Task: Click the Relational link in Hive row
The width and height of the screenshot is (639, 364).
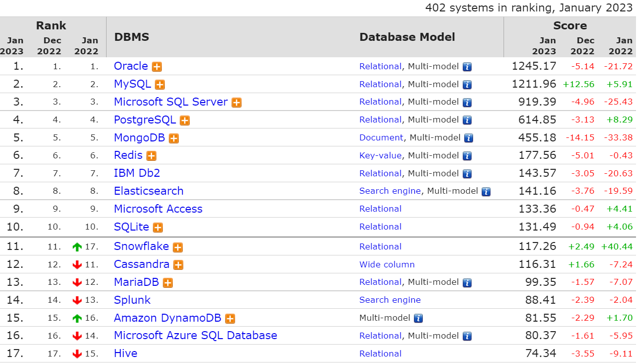Action: [381, 354]
